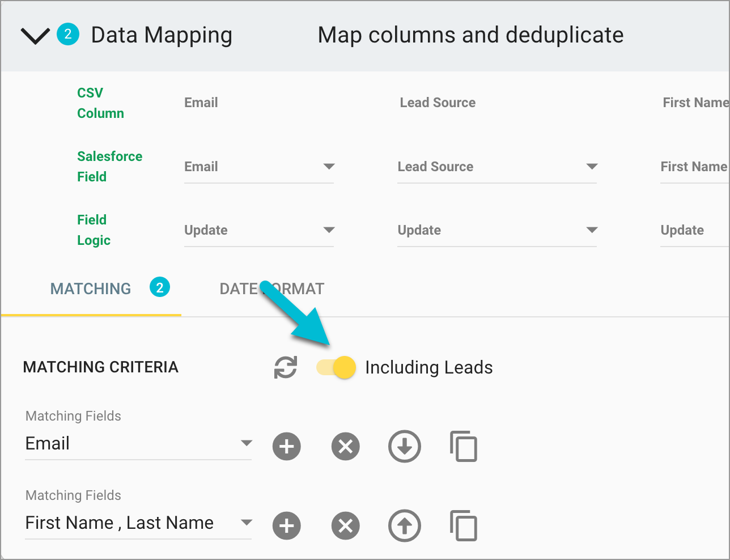
Task: Open the First Name, Last Name matching fields dropdown
Action: click(246, 523)
